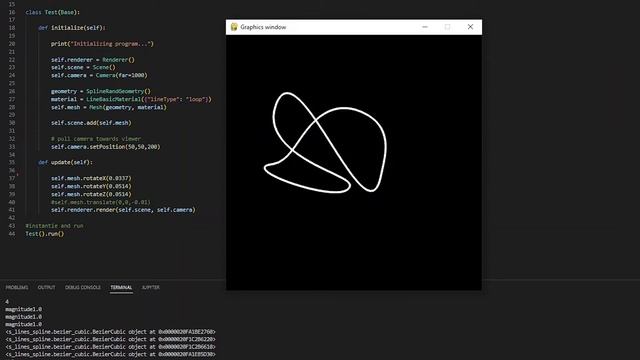Open the PROBLEMS panel tab
The width and height of the screenshot is (640, 360).
click(17, 287)
